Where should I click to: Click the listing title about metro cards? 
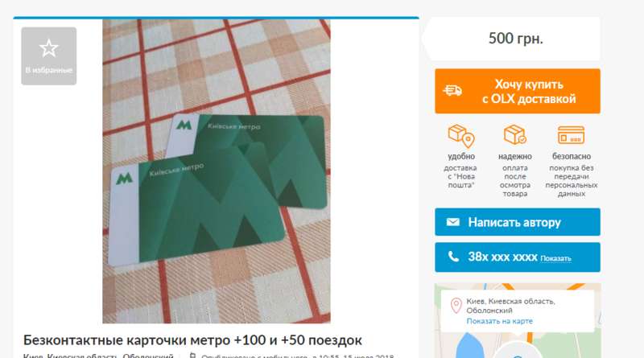192,340
